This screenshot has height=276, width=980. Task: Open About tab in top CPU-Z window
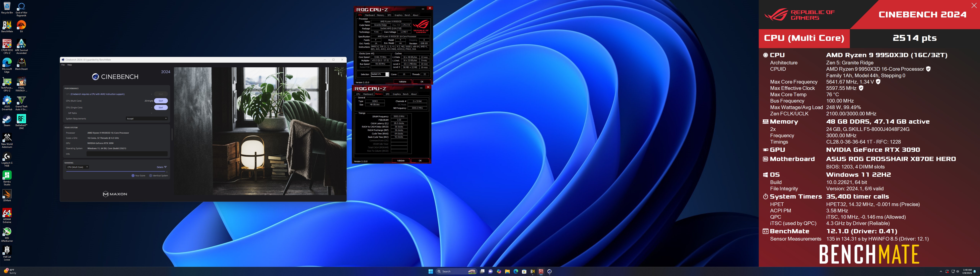point(416,15)
